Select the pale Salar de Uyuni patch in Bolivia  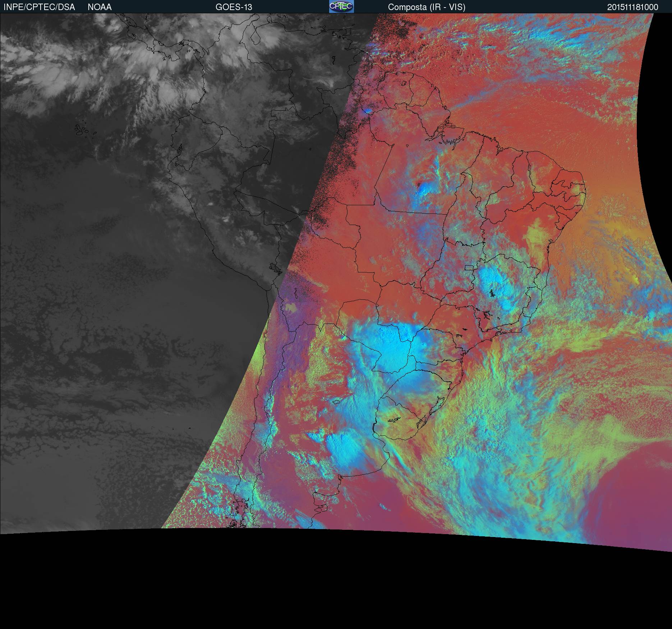290,308
